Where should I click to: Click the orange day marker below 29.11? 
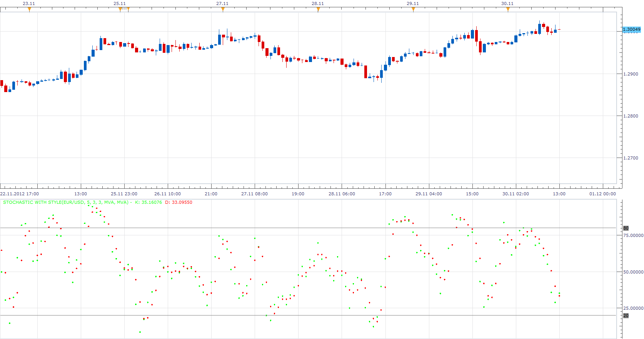tap(413, 10)
